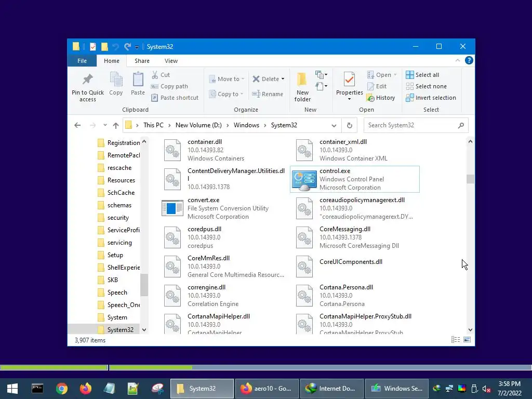Click the file list vertical scrollbar thumb
Viewport: 532px width, 399px height.
coord(470,179)
